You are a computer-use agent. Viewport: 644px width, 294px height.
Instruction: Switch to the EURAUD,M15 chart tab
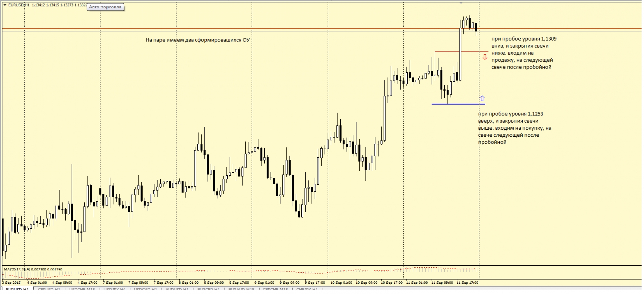241,289
